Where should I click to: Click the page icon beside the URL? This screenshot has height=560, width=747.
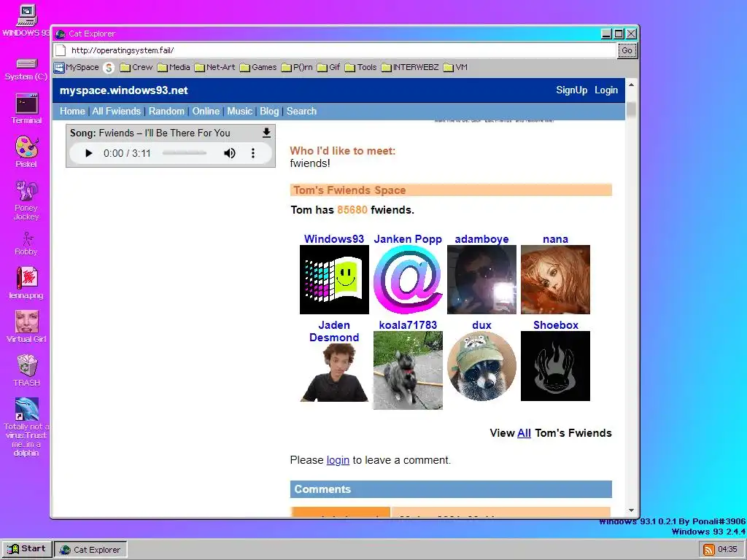tap(61, 50)
